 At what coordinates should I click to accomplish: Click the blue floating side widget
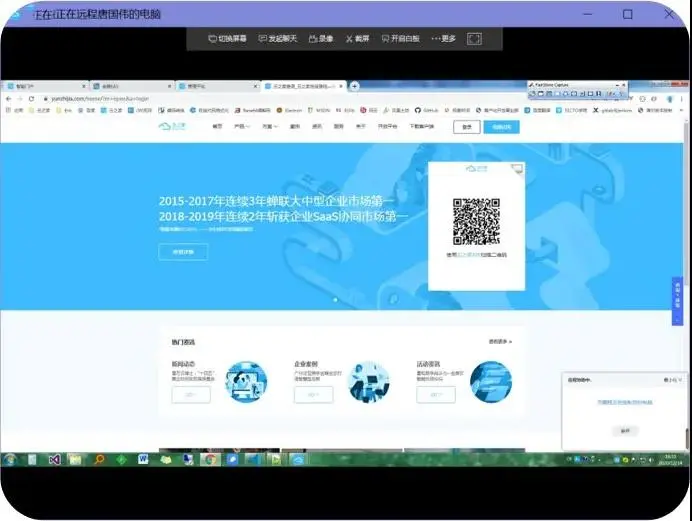[x=677, y=301]
